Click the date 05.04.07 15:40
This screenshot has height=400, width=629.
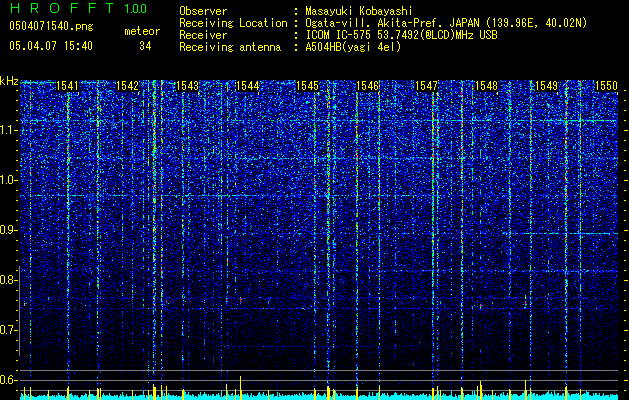point(51,46)
